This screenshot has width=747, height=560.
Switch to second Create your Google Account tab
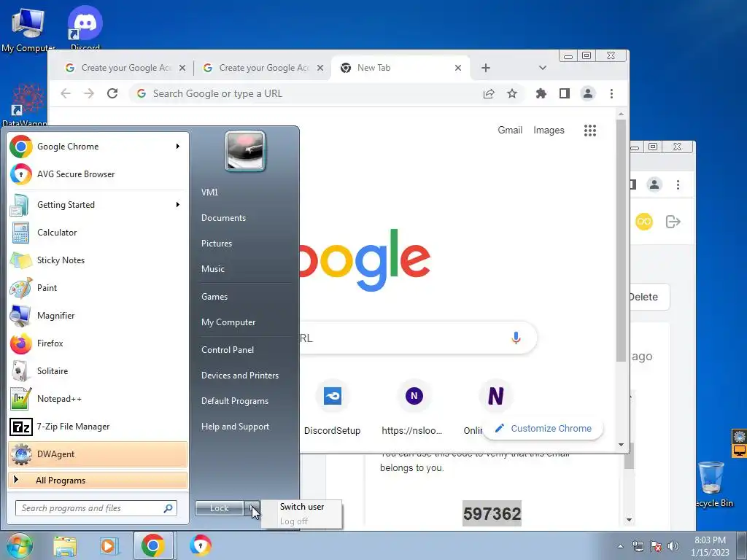[263, 68]
